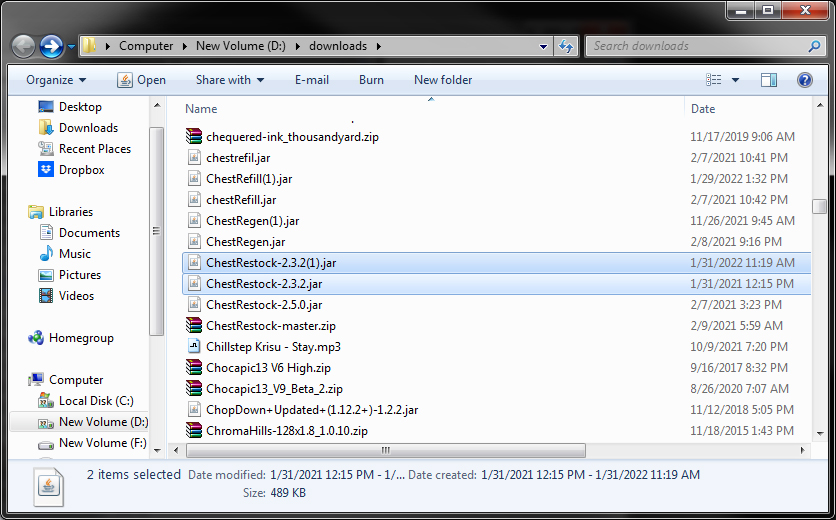Click the E-mail toolbar button
This screenshot has height=520, width=836.
312,80
